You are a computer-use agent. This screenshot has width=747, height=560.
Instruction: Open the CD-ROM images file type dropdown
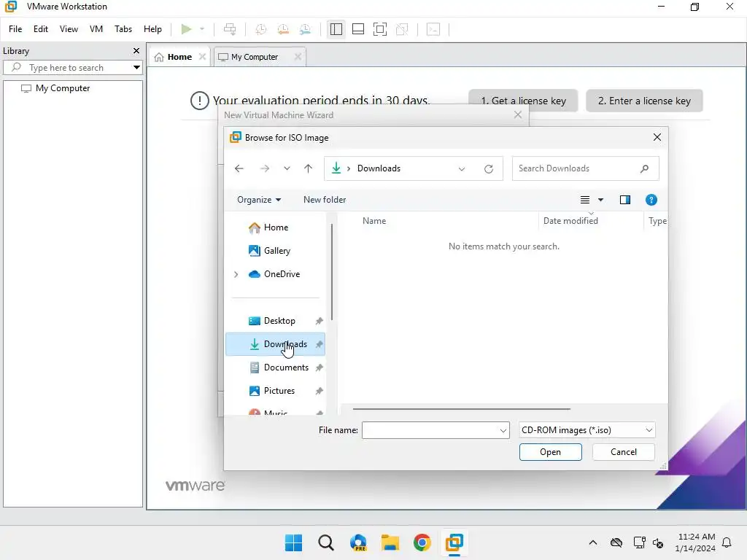[587, 430]
